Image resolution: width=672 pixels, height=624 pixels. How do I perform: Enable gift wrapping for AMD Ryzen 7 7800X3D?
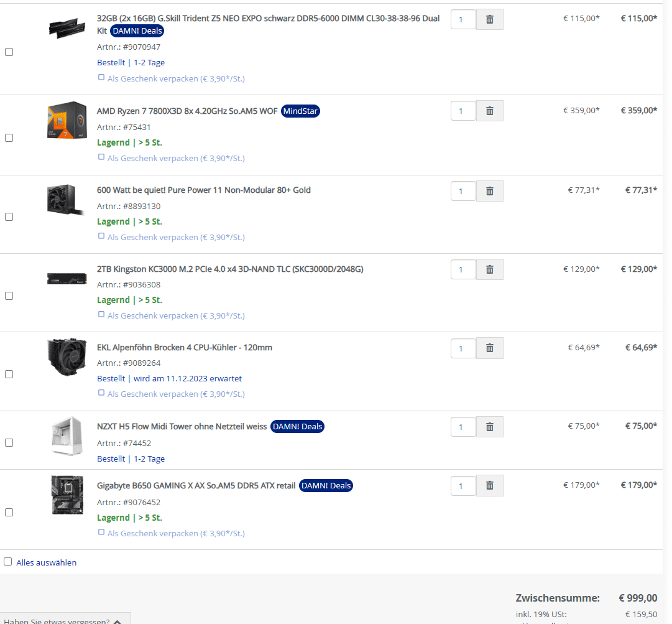click(x=101, y=157)
